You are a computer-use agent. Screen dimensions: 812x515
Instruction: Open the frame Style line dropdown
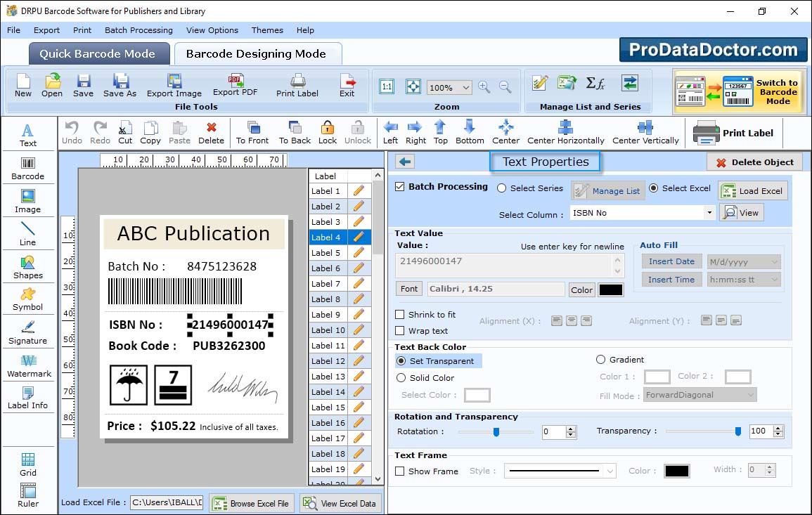coord(610,471)
